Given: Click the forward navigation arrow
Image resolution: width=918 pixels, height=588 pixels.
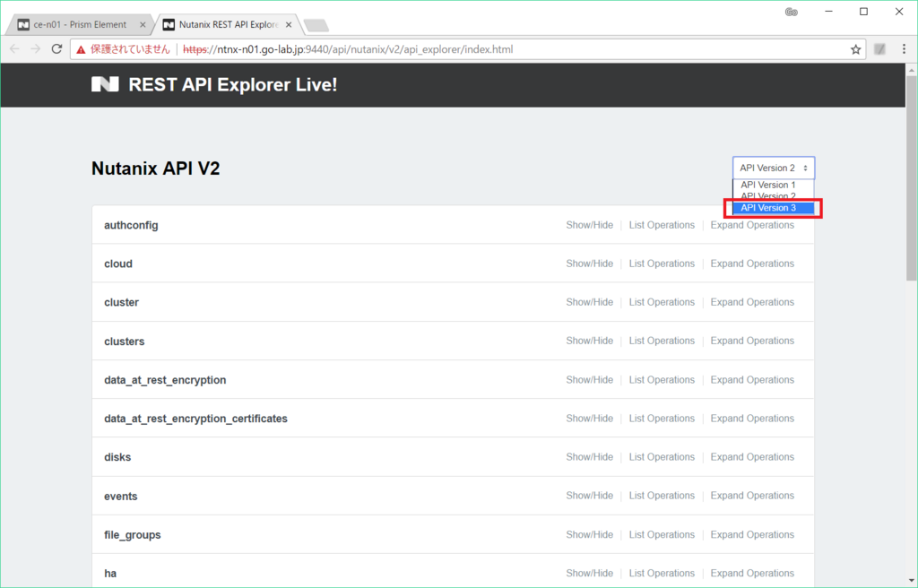Looking at the screenshot, I should 35,48.
